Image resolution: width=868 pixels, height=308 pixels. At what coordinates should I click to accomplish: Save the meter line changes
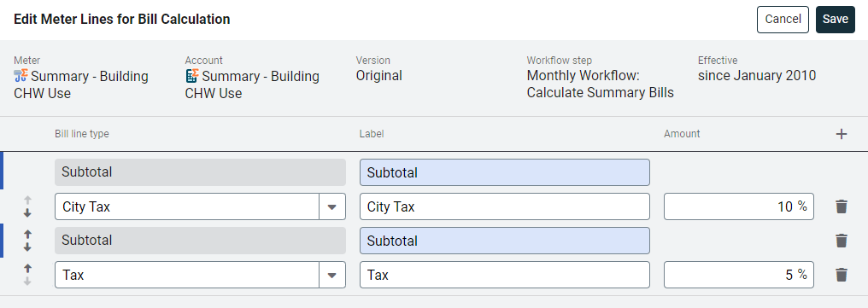[835, 20]
